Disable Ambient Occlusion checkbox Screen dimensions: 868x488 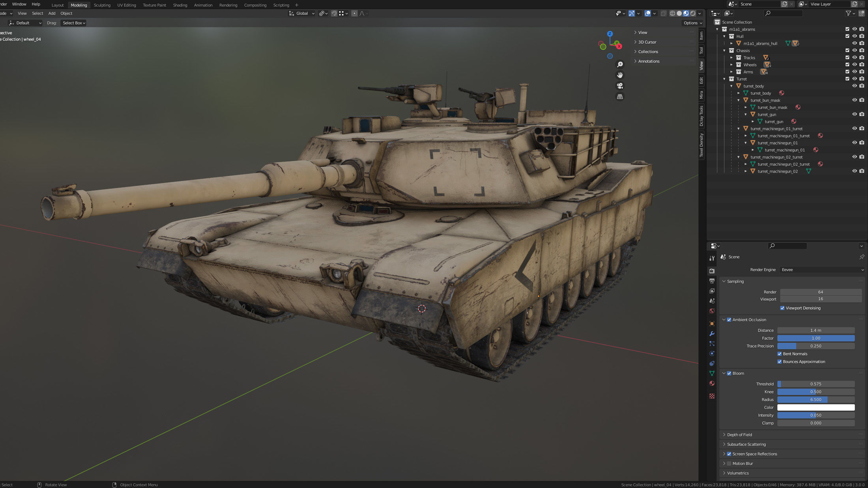pyautogui.click(x=729, y=320)
